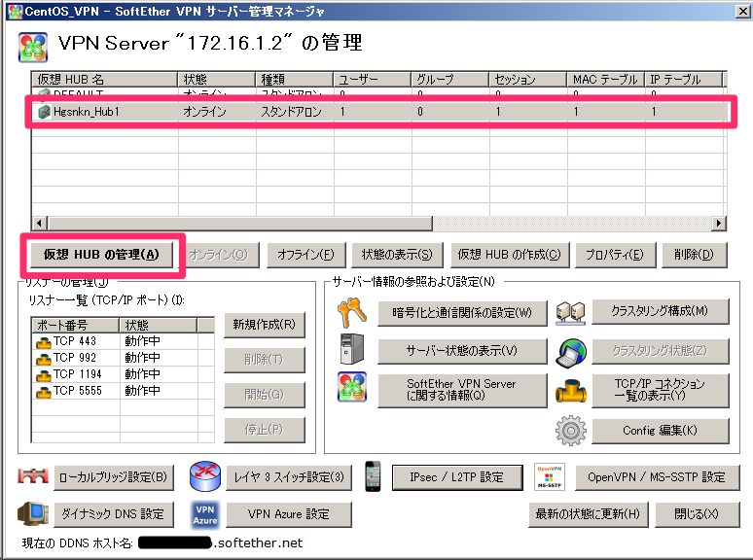Image resolution: width=753 pixels, height=560 pixels.
Task: Click the TCP 443 listener port icon
Action: pyautogui.click(x=44, y=342)
